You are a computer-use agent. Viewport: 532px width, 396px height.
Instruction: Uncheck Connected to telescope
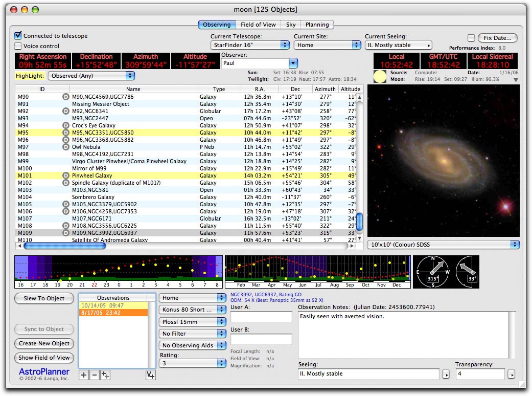[x=18, y=36]
